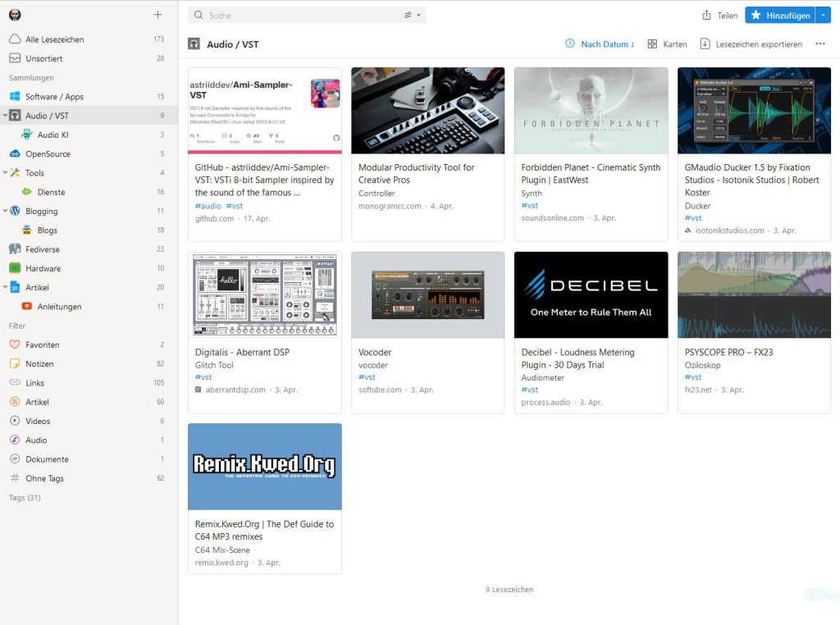Click the Dokumente filter icon

tap(15, 459)
